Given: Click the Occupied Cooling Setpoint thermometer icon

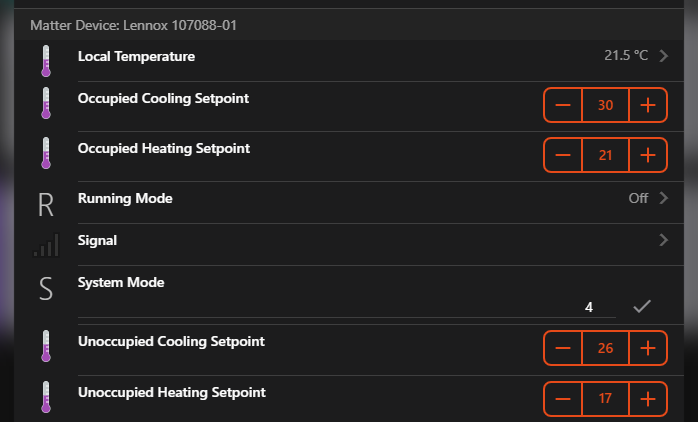Looking at the screenshot, I should coord(45,104).
